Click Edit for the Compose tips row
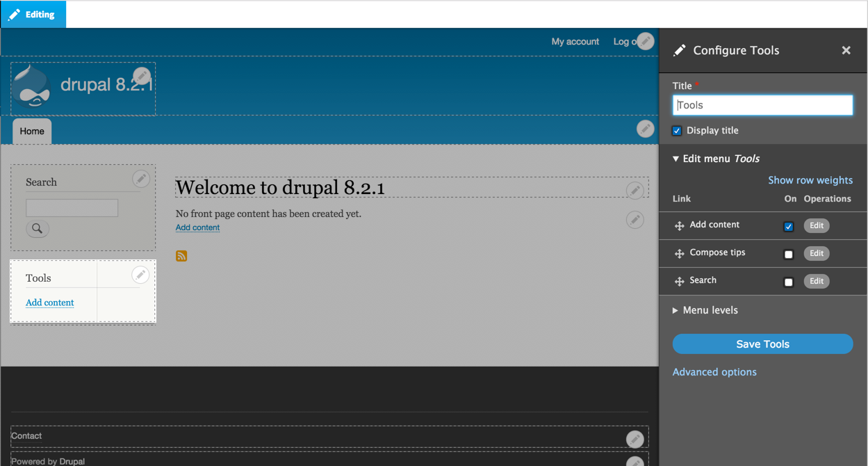The height and width of the screenshot is (466, 868). pyautogui.click(x=817, y=253)
